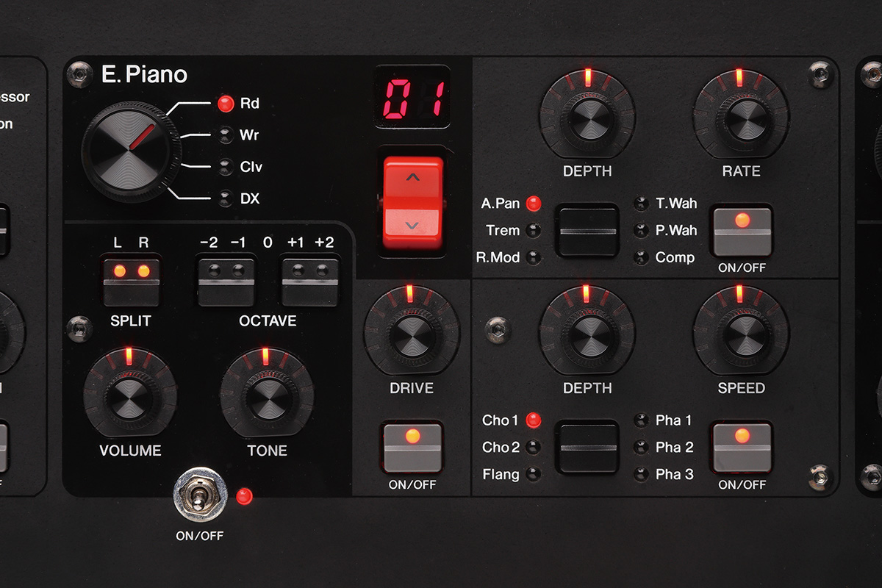The width and height of the screenshot is (882, 588).
Task: Select the Clv piano type LED
Action: (x=226, y=167)
